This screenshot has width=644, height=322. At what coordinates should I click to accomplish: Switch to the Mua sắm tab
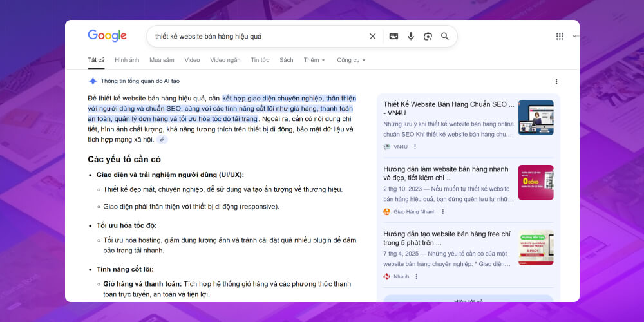pos(162,60)
